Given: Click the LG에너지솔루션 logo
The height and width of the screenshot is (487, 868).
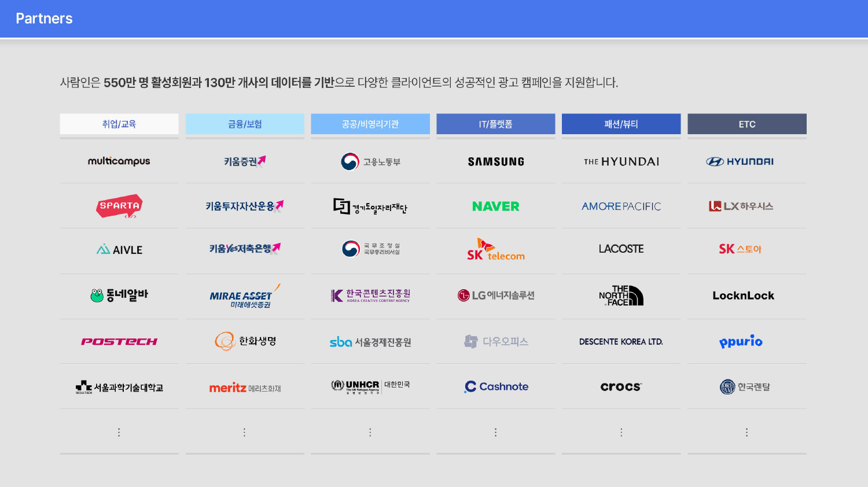Looking at the screenshot, I should click(x=496, y=296).
